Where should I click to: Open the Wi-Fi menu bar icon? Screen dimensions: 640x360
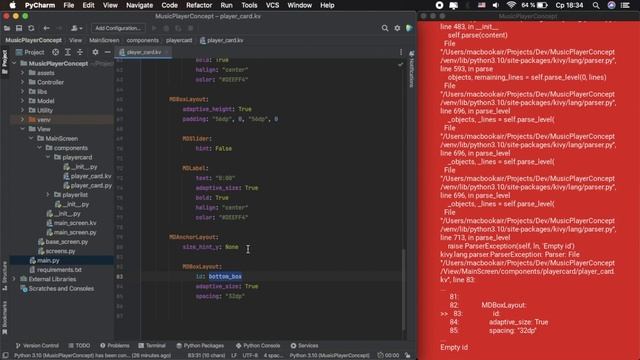pyautogui.click(x=511, y=5)
